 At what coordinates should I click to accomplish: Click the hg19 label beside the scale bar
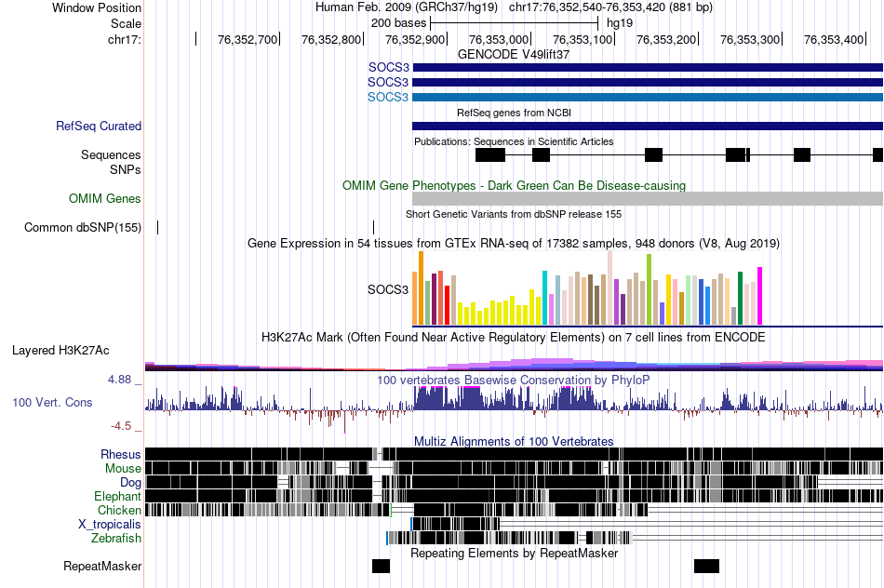[x=620, y=23]
